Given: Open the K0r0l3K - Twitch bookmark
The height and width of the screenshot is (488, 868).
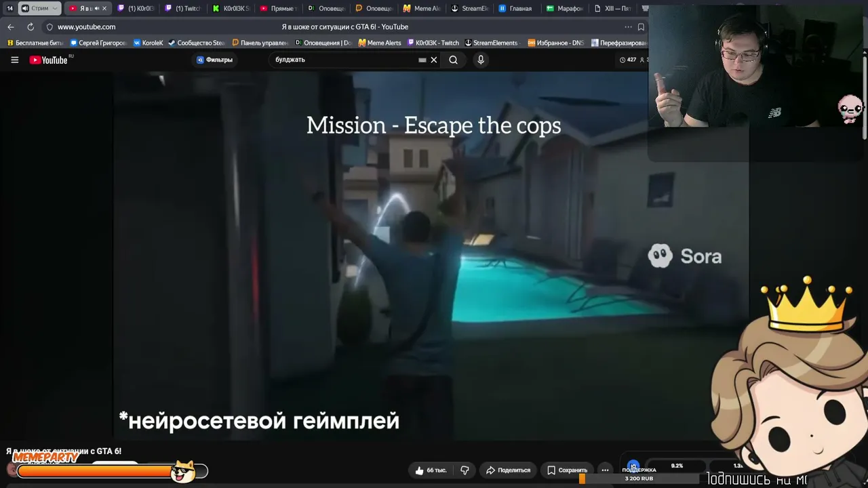Looking at the screenshot, I should pos(433,43).
